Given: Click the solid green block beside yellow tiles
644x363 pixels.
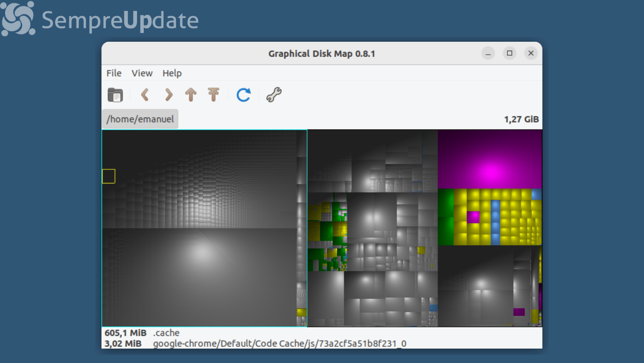Looking at the screenshot, I should tap(446, 217).
